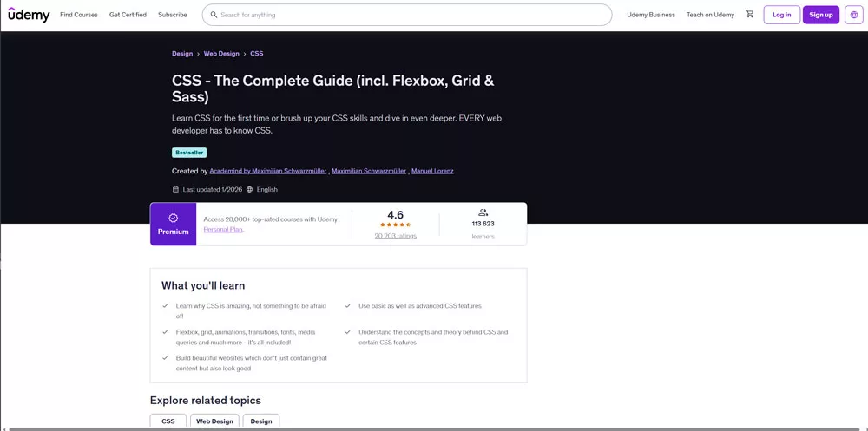Viewport: 868px width, 431px height.
Task: Click the '113 623' learners count
Action: 483,224
